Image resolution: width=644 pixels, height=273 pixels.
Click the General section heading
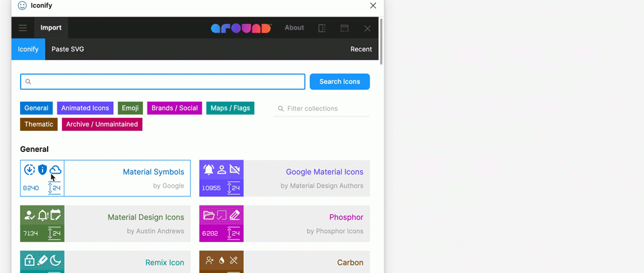35,149
